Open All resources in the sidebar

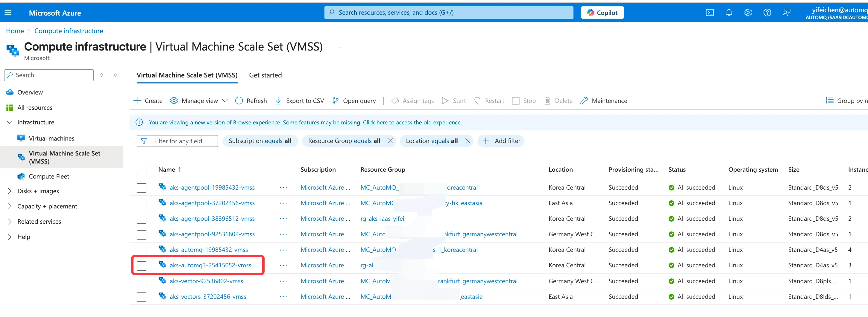[35, 108]
